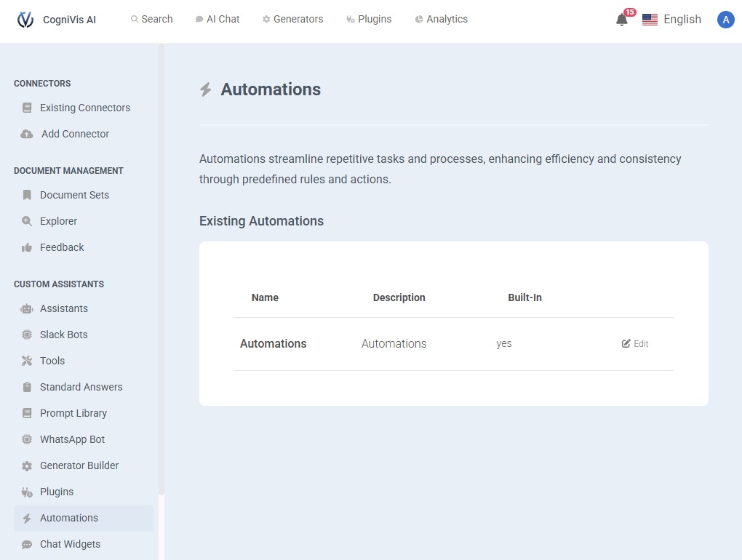This screenshot has width=742, height=560.
Task: Go to AI Chat in top navigation
Action: (218, 19)
